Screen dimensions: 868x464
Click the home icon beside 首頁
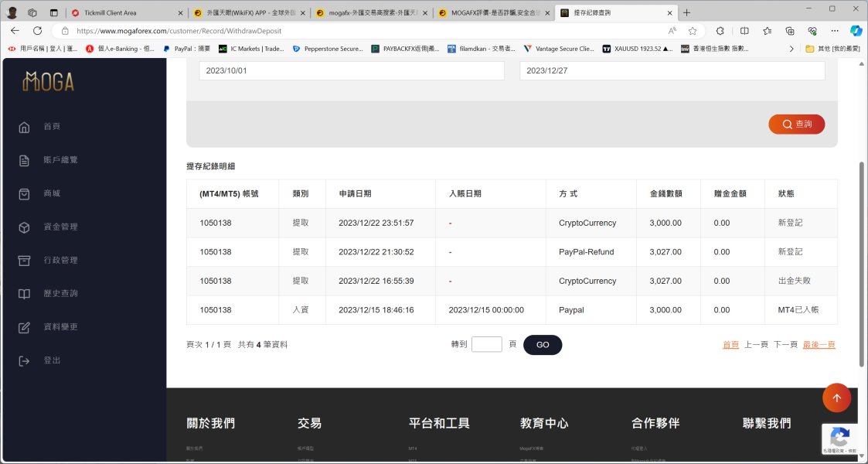pyautogui.click(x=24, y=127)
